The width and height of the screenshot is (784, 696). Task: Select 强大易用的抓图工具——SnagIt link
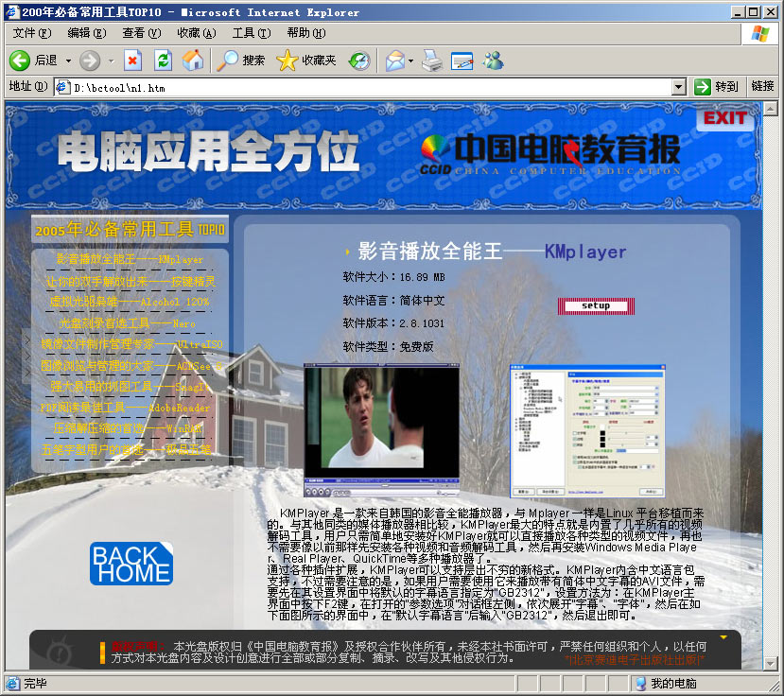click(130, 387)
